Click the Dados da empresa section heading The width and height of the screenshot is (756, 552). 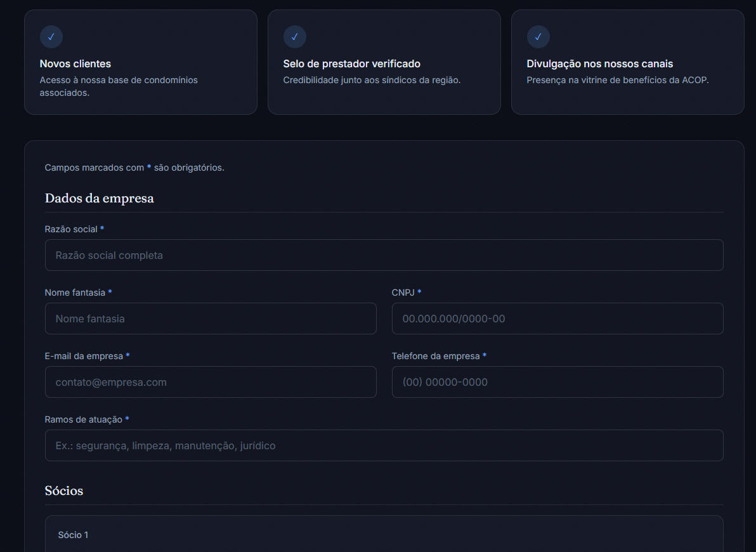(x=100, y=199)
